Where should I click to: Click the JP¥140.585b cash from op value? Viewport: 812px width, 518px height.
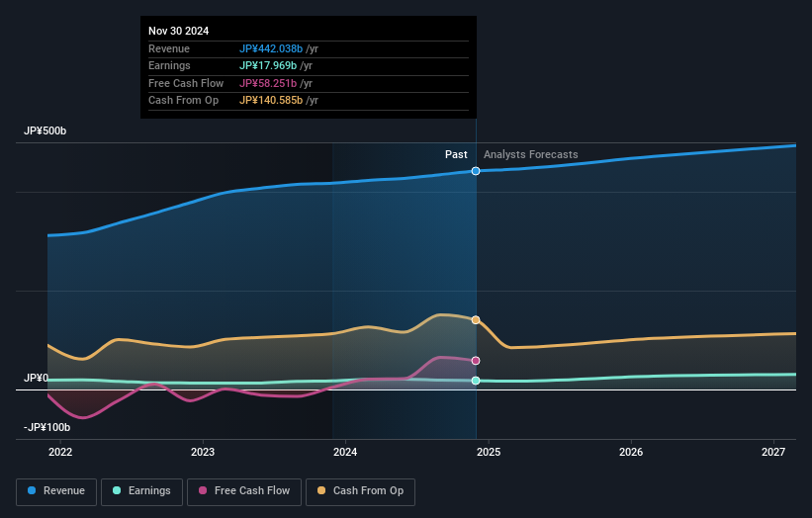(x=271, y=101)
